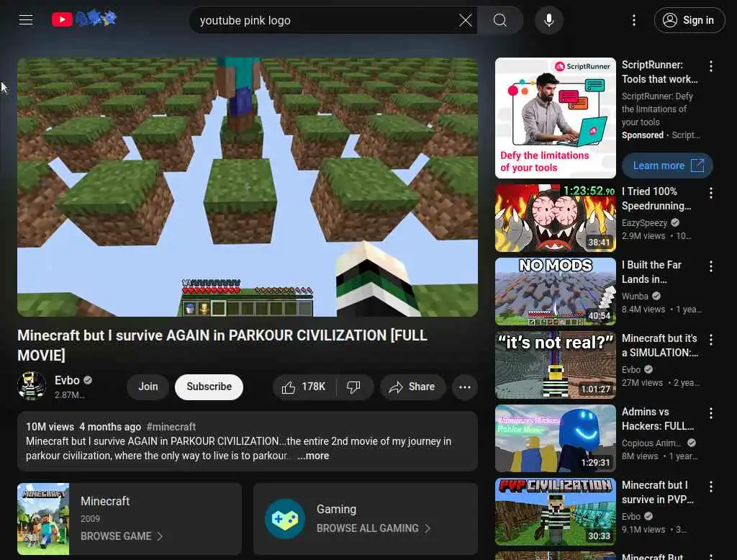Screen dimensions: 737x560
Task: Start voice search with microphone icon
Action: (548, 20)
